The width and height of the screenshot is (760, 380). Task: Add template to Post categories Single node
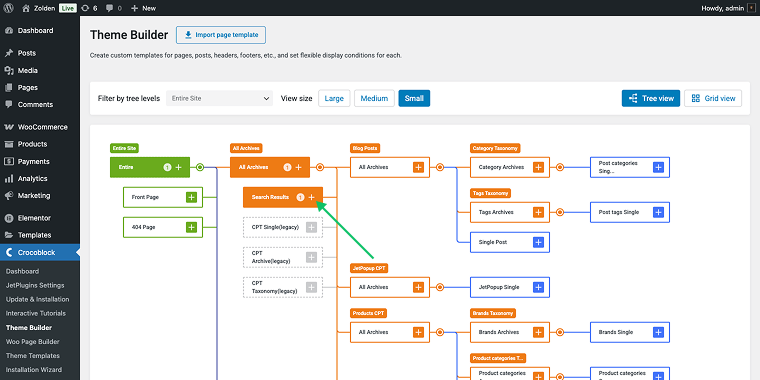(658, 167)
